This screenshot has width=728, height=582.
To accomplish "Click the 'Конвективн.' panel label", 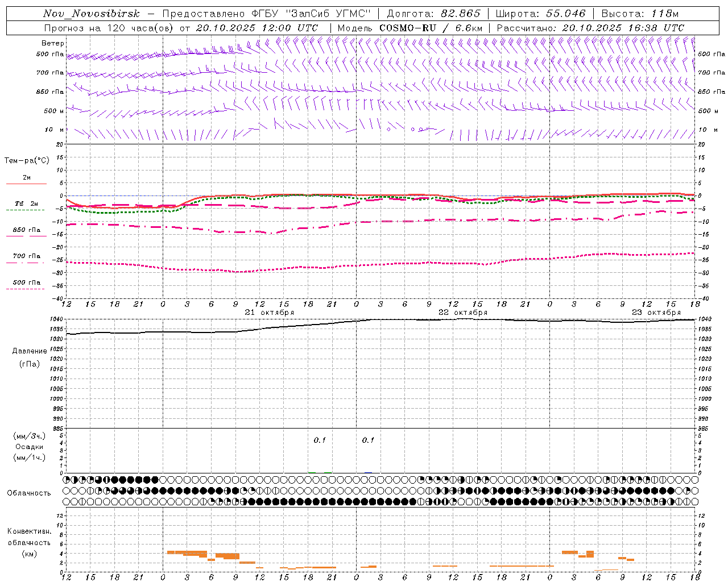I will click(x=30, y=531).
